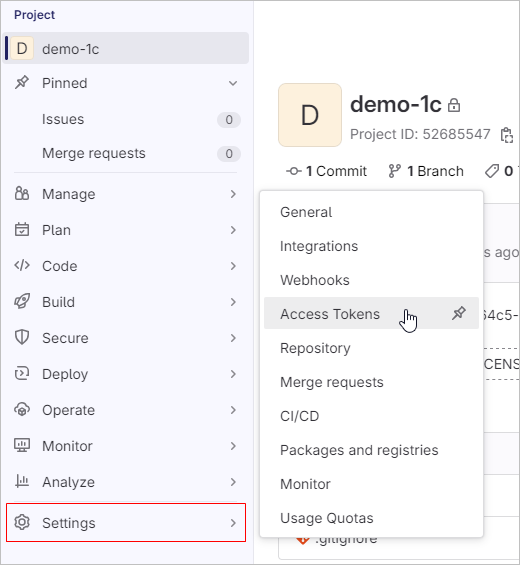Viewport: 520px width, 565px height.
Task: Open the 1 Commit link
Action: [326, 171]
